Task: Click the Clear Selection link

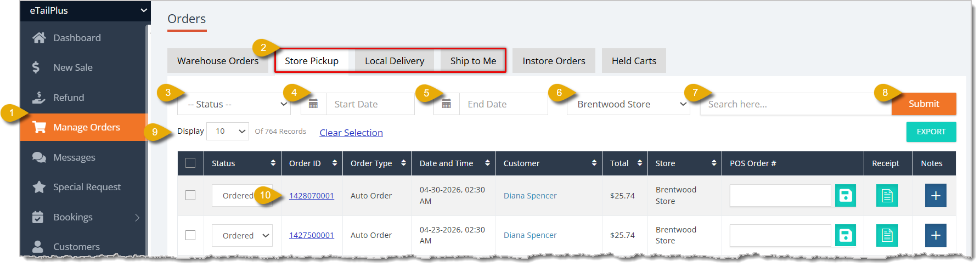Action: click(x=351, y=133)
